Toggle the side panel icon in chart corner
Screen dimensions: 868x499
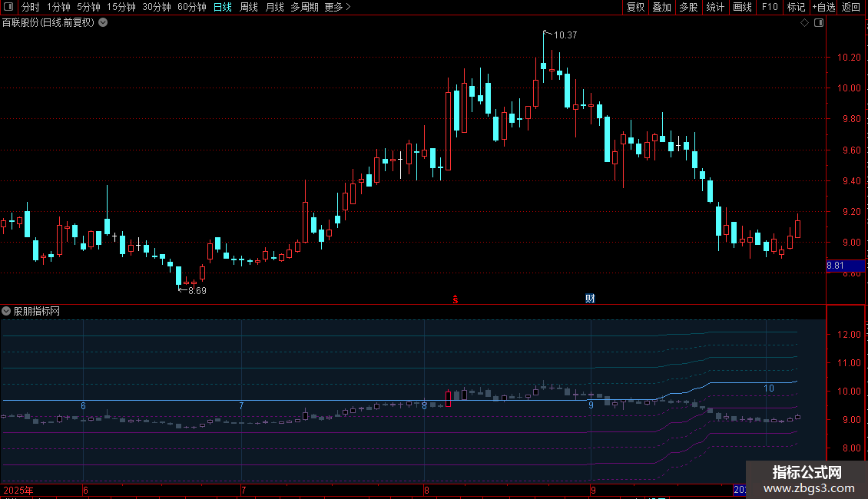coord(819,23)
